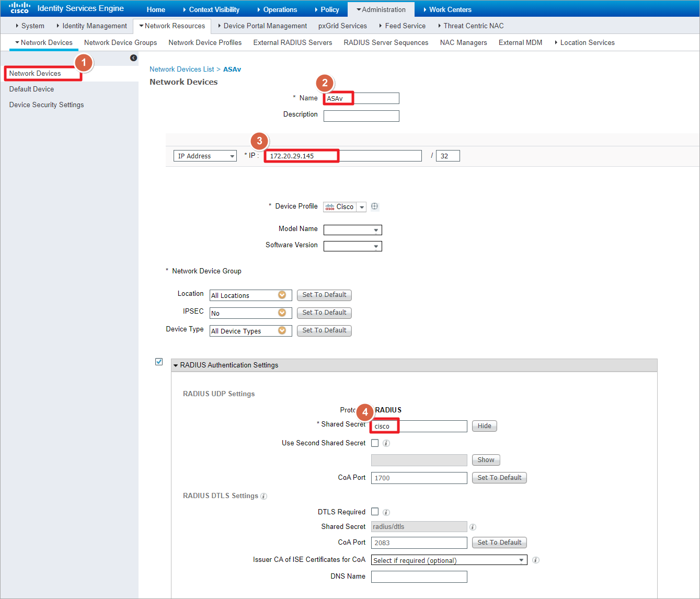Image resolution: width=700 pixels, height=599 pixels.
Task: Open Context Visibility menu
Action: (x=211, y=9)
